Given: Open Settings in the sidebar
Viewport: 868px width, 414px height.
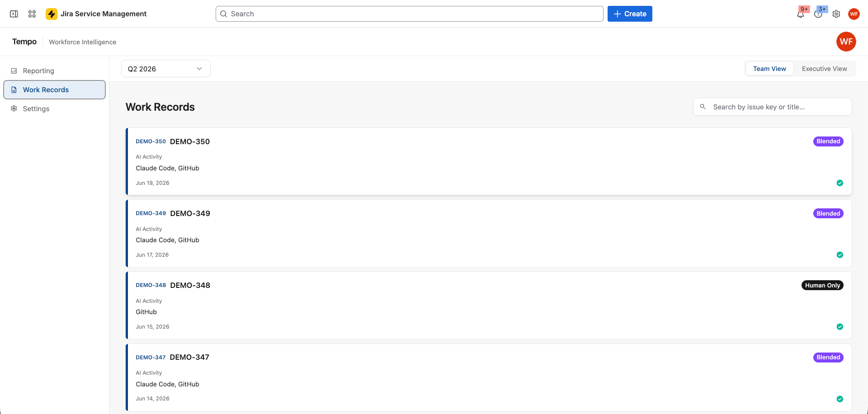Looking at the screenshot, I should tap(54, 108).
